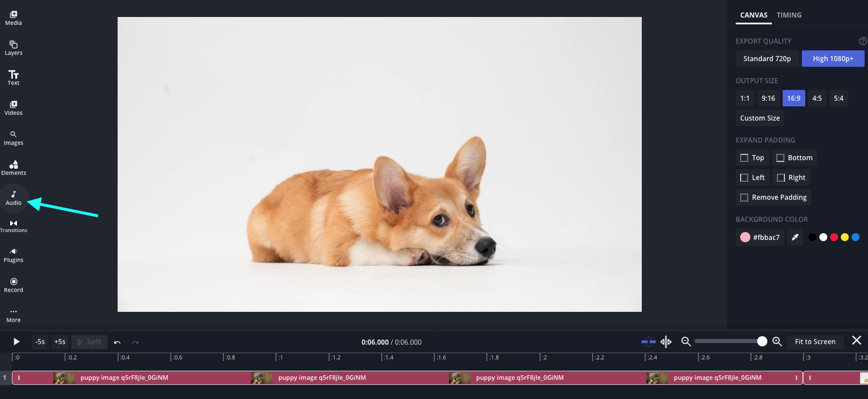The width and height of the screenshot is (868, 399).
Task: Open the Transitions panel
Action: point(14,226)
